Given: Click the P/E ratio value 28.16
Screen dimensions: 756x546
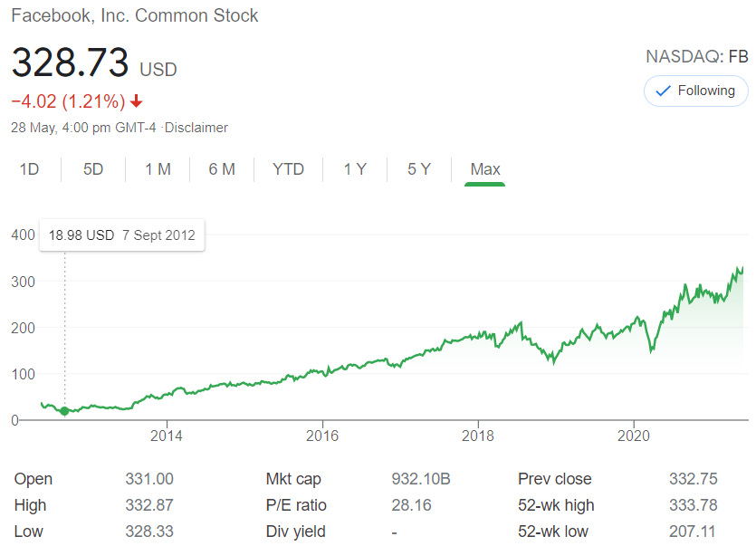Looking at the screenshot, I should point(411,505).
